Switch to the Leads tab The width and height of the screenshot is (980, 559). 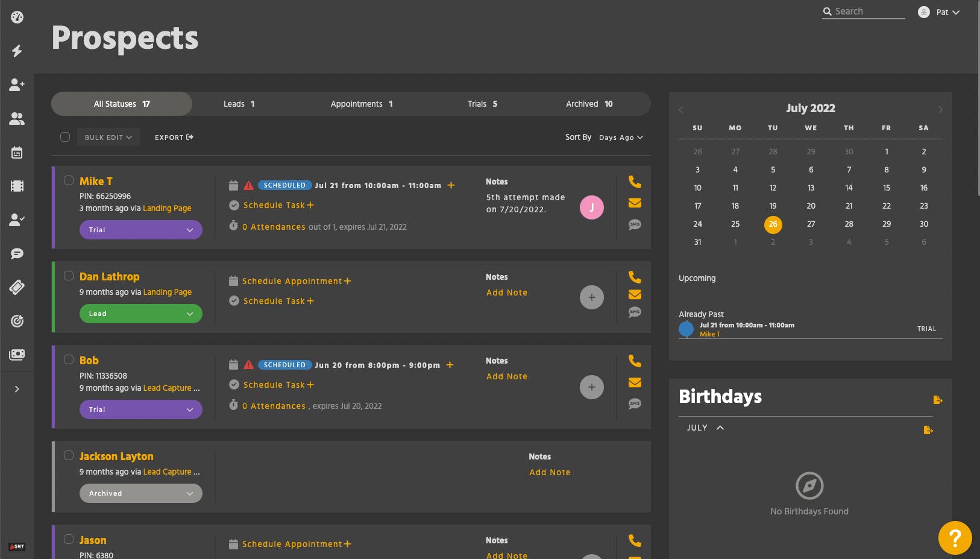coord(239,104)
